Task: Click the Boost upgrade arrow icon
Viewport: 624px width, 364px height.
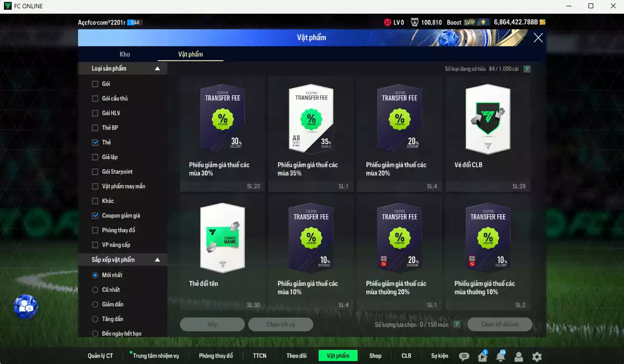Action: (483, 22)
